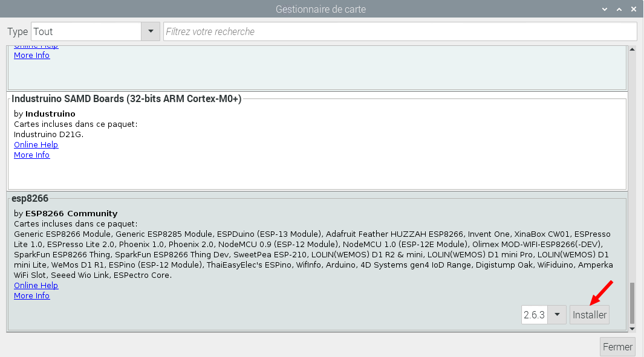Click the Gestionnaire de carte title bar

click(320, 9)
